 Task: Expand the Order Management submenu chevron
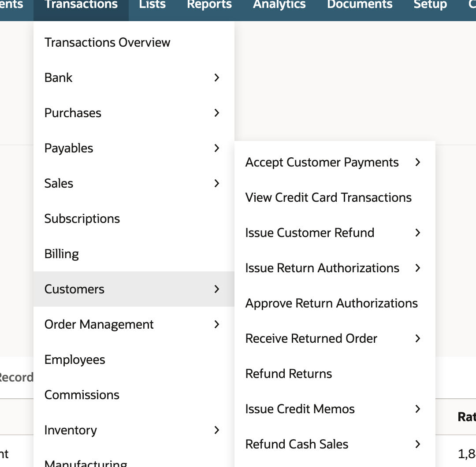(x=216, y=324)
